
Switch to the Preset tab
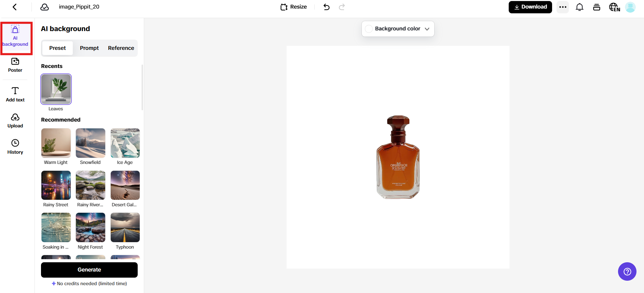coord(57,48)
